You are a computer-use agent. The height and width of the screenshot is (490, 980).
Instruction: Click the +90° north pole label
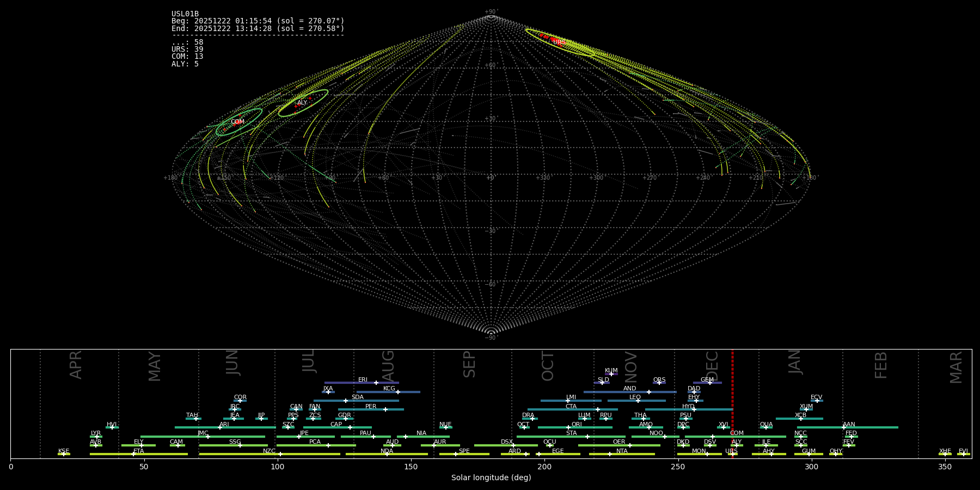pyautogui.click(x=491, y=12)
